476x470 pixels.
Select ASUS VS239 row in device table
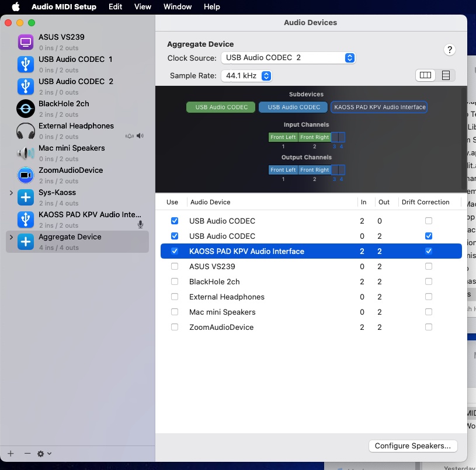tap(311, 266)
